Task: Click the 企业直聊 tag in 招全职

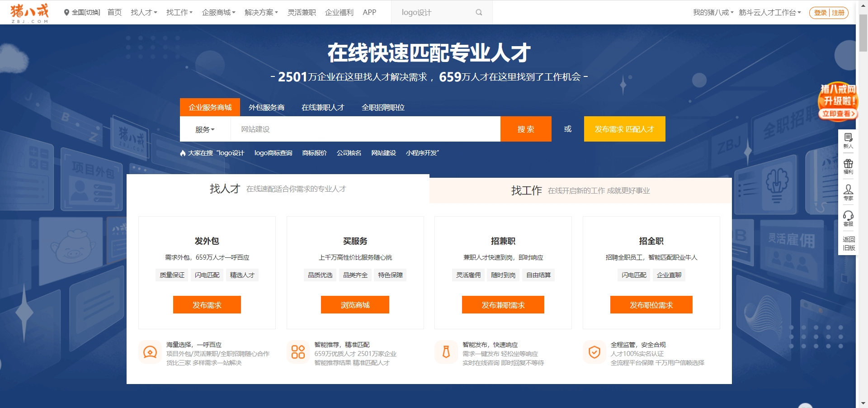Action: [669, 275]
